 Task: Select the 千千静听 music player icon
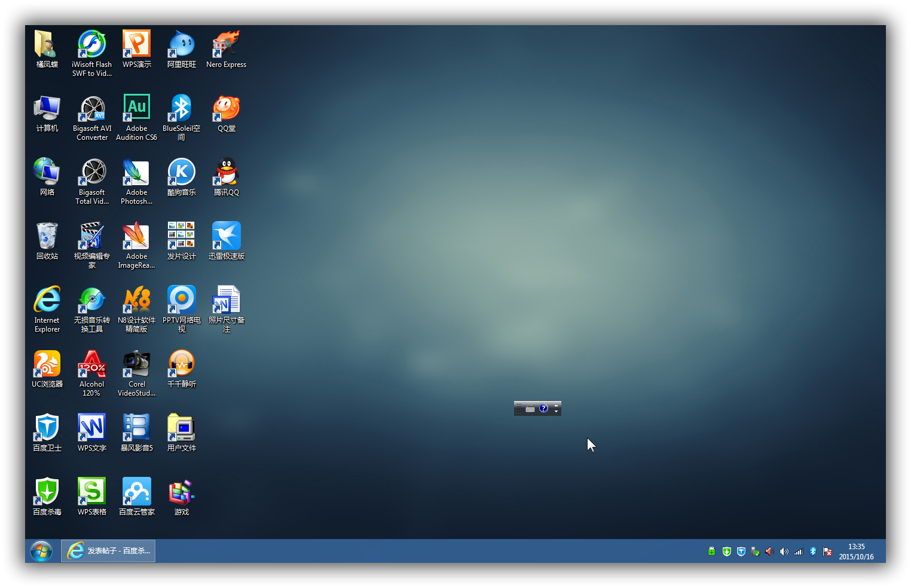coord(182,369)
